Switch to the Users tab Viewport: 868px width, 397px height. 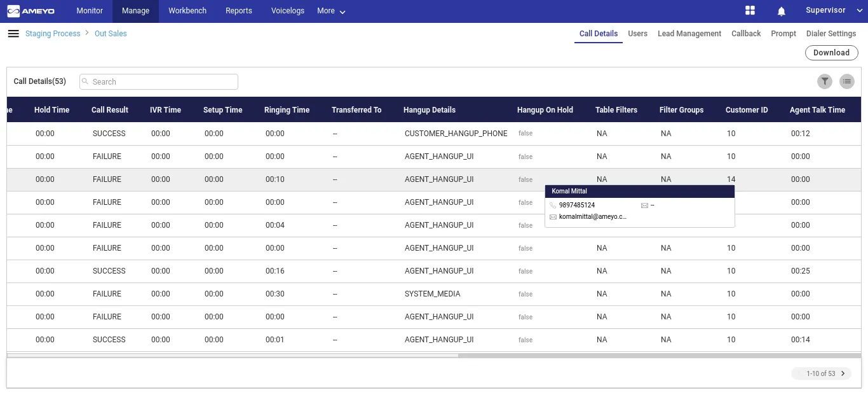point(638,34)
